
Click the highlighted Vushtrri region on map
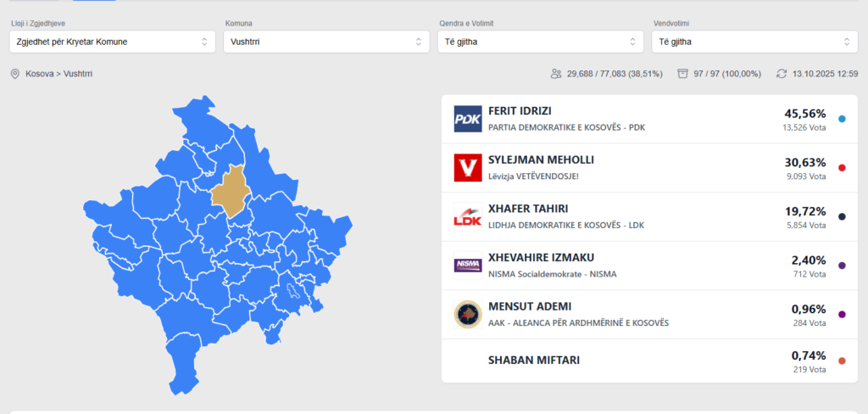click(229, 193)
